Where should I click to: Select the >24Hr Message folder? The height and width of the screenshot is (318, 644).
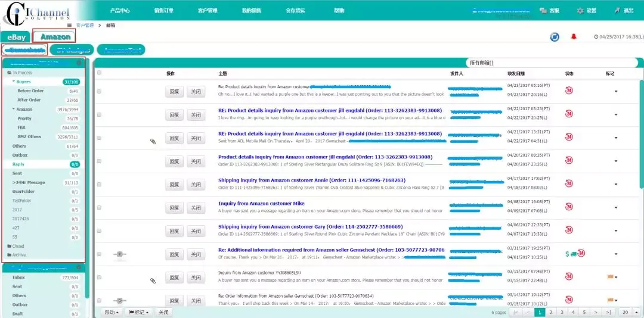[29, 182]
